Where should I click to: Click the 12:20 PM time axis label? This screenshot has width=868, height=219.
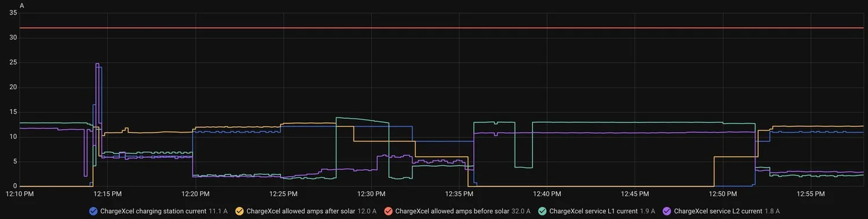[196, 194]
